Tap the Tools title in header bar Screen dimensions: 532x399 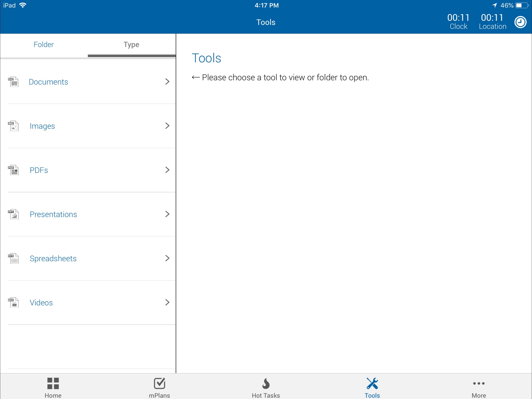click(x=266, y=22)
